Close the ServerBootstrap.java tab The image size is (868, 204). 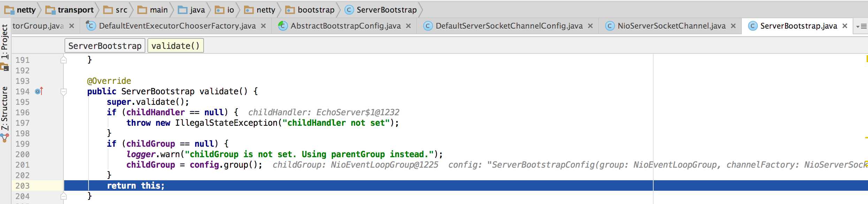tap(845, 26)
